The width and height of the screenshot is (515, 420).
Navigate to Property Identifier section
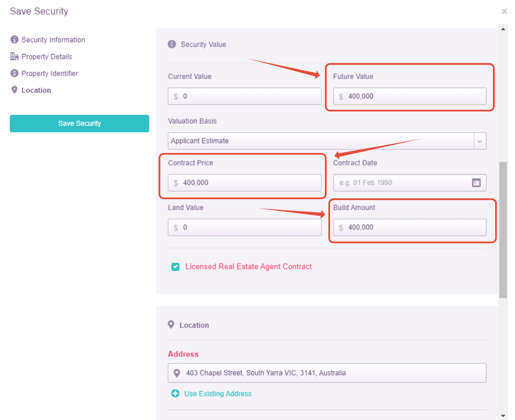coord(50,73)
